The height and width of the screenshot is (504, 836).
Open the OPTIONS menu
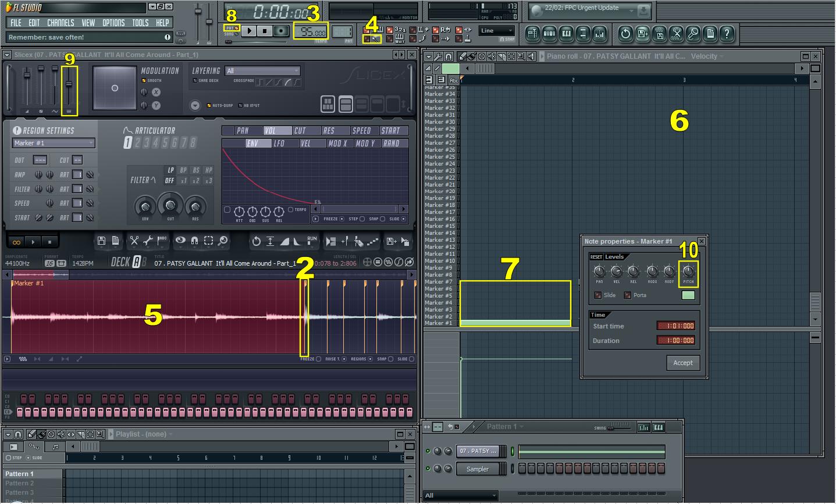(113, 23)
